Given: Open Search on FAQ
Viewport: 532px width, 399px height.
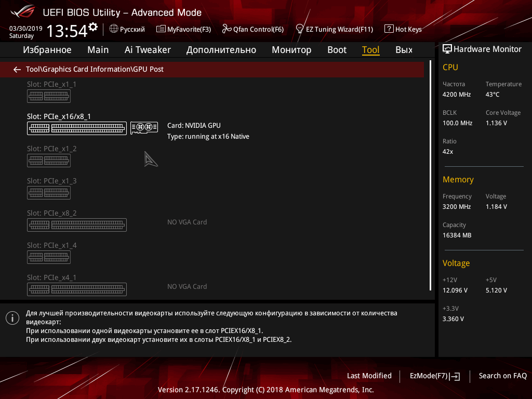Looking at the screenshot, I should [503, 376].
